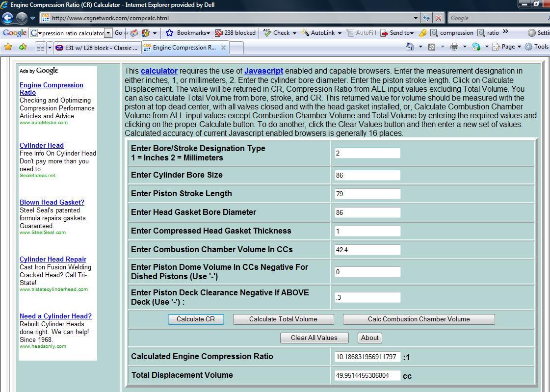Click the browser Back arrow button
Image resolution: width=550 pixels, height=392 pixels.
click(x=8, y=18)
